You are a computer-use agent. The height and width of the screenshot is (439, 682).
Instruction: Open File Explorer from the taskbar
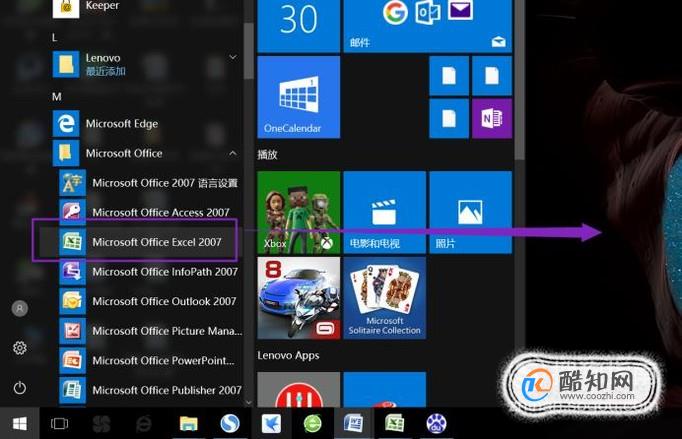pyautogui.click(x=188, y=423)
